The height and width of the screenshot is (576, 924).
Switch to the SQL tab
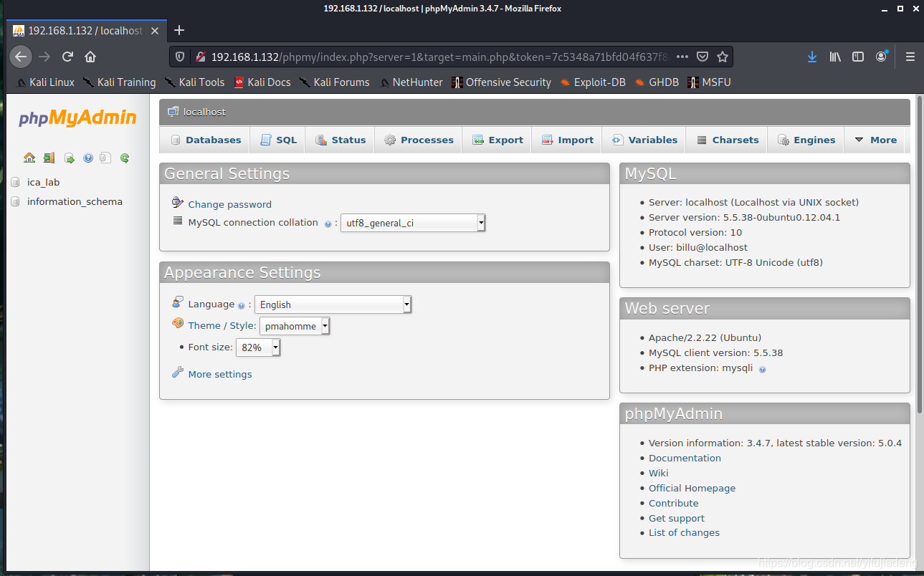pos(278,140)
